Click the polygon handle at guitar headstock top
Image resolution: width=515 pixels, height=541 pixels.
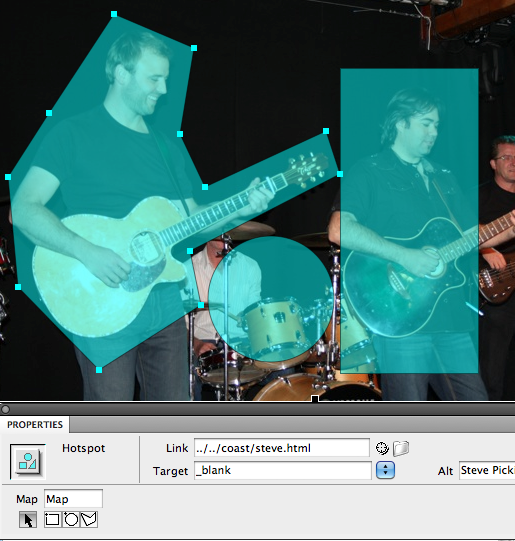coord(326,131)
